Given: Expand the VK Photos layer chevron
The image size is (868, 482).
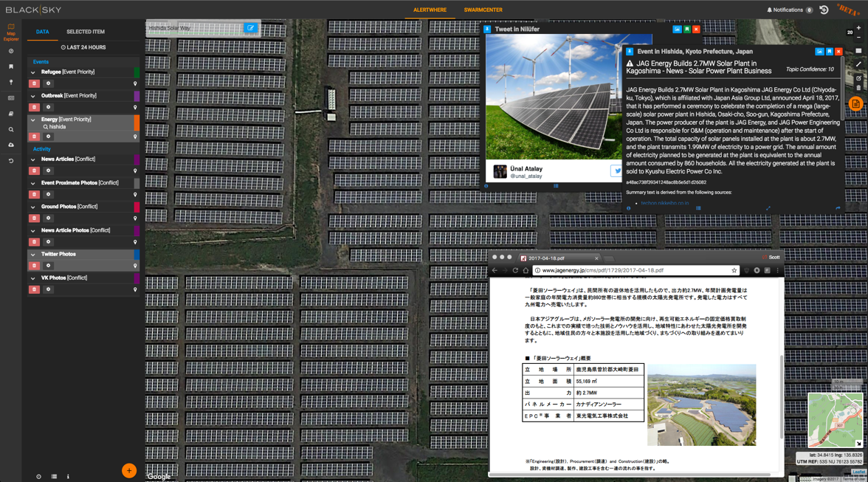Looking at the screenshot, I should pos(32,278).
